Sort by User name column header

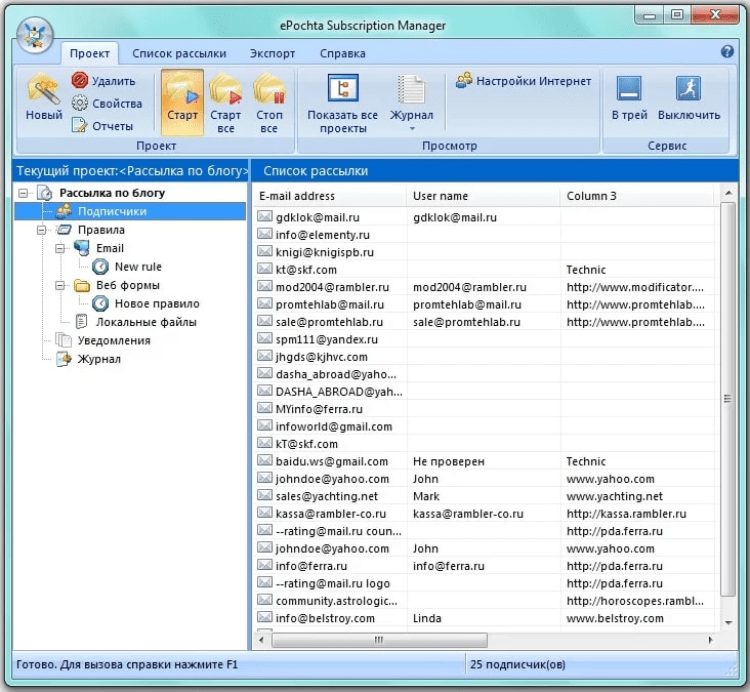[483, 196]
